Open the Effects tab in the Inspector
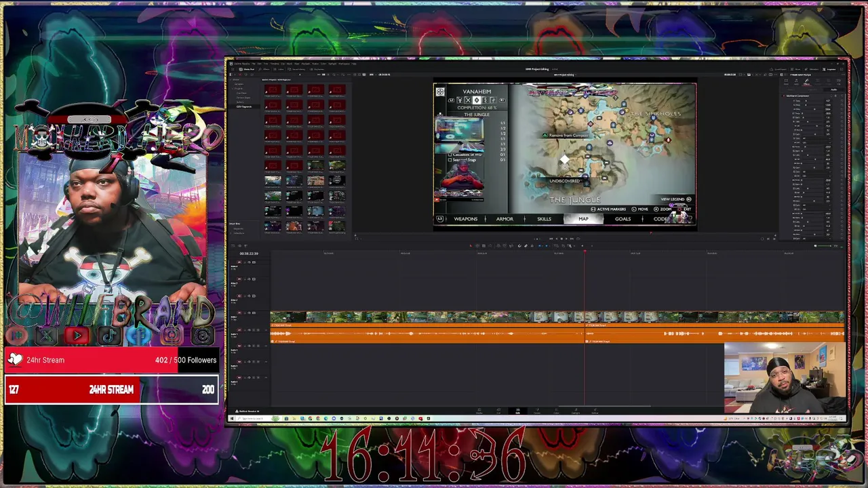The image size is (868, 488). click(x=806, y=82)
